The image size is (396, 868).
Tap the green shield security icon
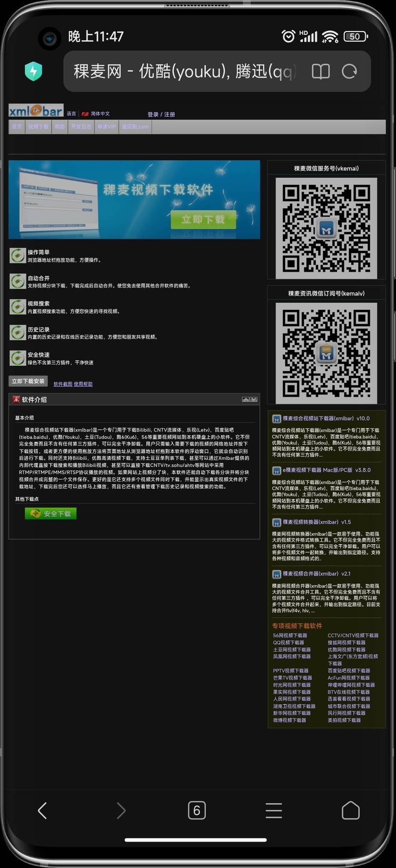[x=34, y=71]
